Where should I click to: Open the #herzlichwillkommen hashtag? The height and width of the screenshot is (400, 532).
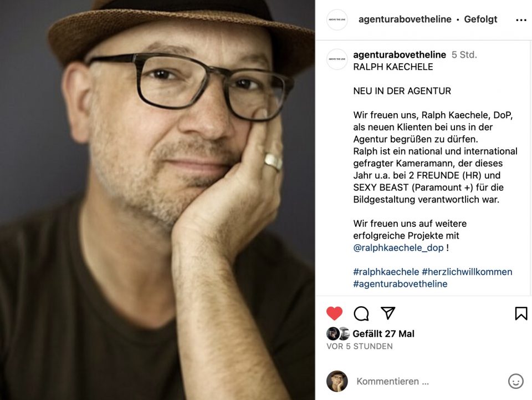[467, 272]
